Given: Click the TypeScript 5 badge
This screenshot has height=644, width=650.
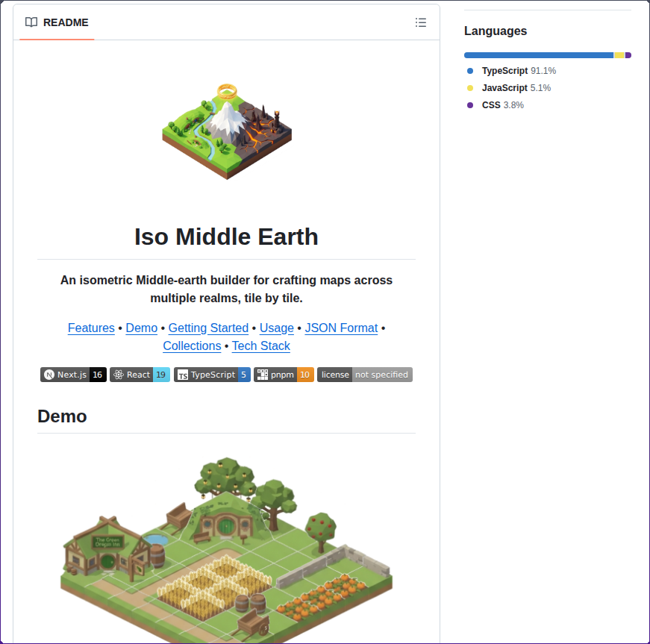Looking at the screenshot, I should 212,375.
